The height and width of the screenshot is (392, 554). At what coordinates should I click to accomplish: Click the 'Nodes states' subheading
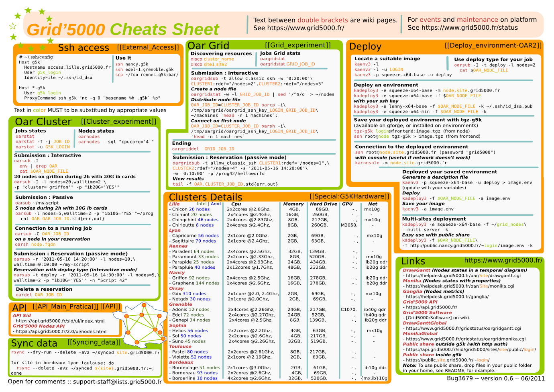pyautogui.click(x=96, y=131)
